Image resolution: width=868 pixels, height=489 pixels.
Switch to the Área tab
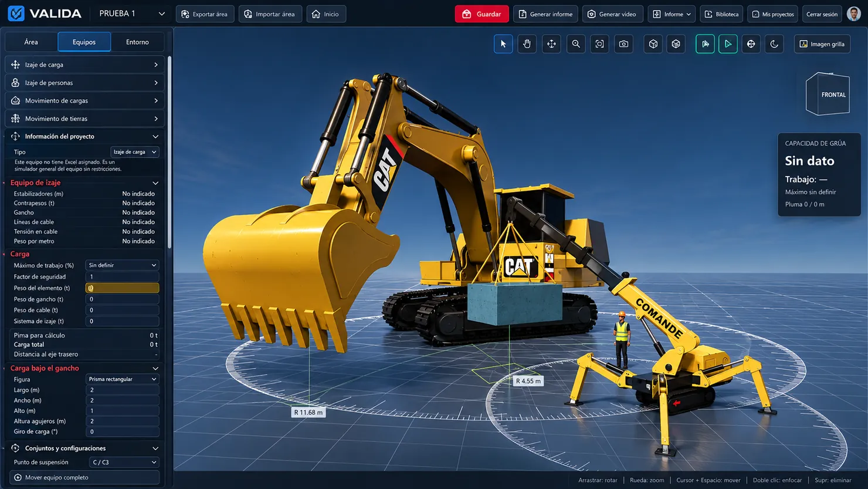tap(31, 42)
